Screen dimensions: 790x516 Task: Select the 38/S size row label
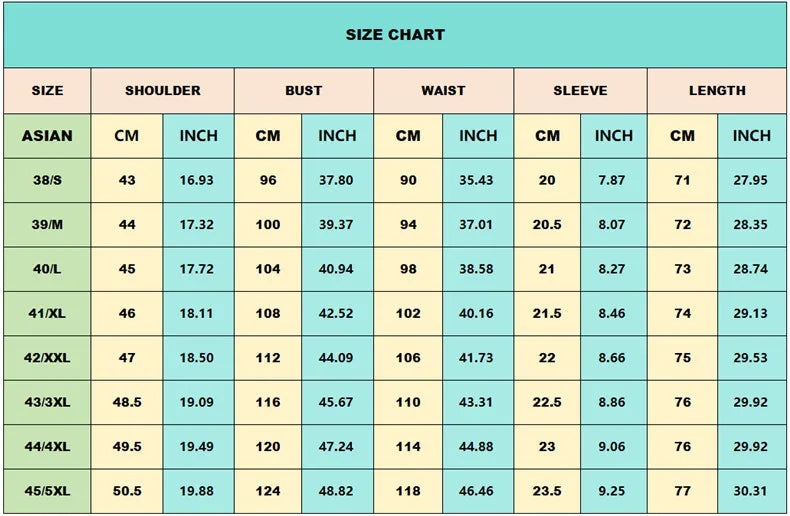pos(47,181)
